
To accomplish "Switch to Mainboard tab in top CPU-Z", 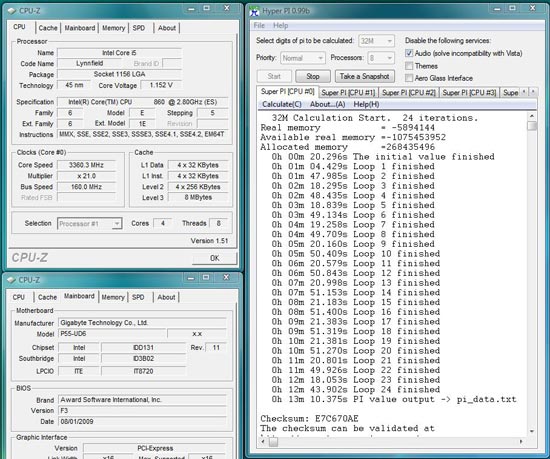I will pos(80,28).
